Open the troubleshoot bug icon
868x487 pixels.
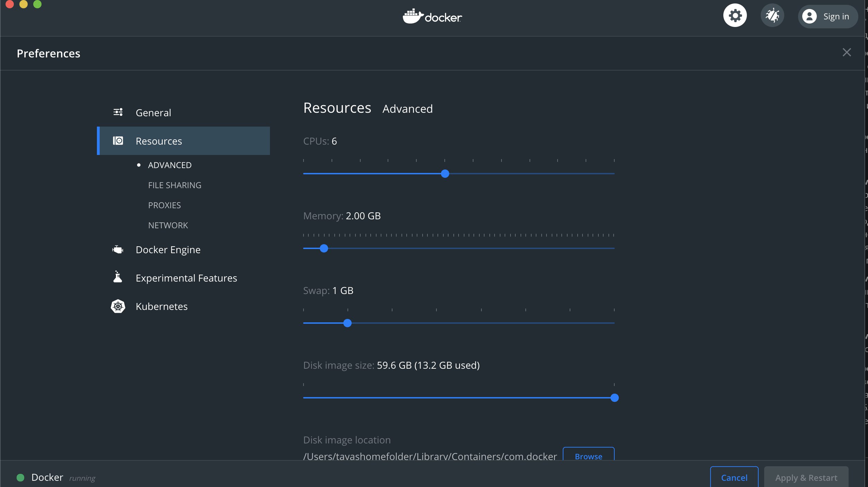pyautogui.click(x=772, y=16)
